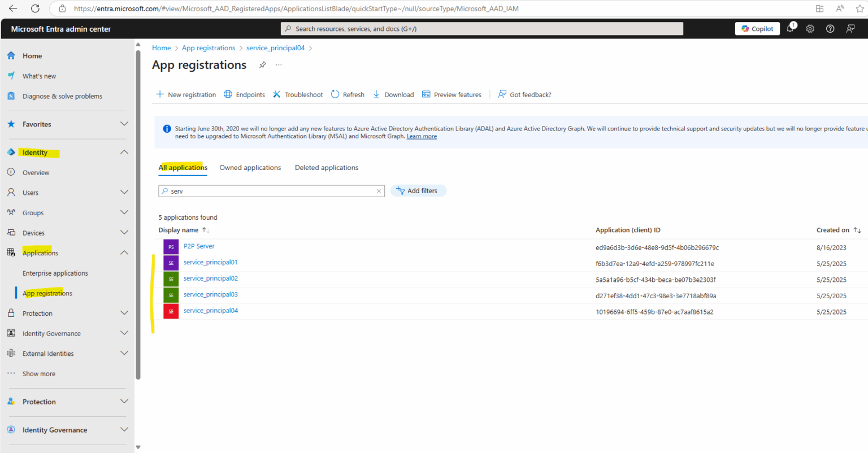Open the Deleted applications tab
The image size is (868, 453).
(x=326, y=167)
